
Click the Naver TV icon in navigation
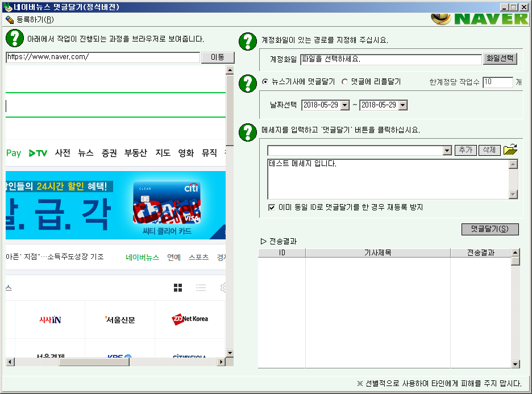pyautogui.click(x=38, y=153)
